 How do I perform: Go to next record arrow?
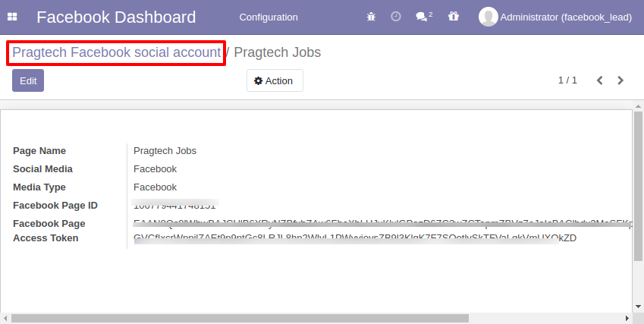tap(620, 80)
